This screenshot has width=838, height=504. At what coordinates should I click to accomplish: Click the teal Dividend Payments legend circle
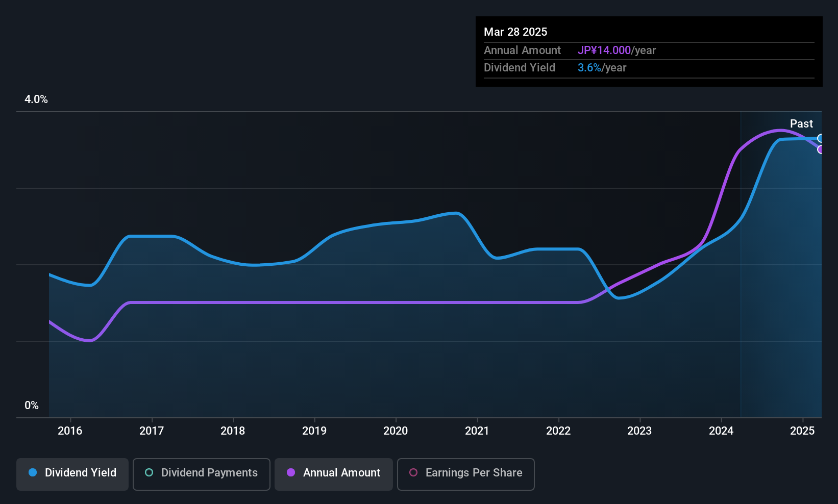[x=149, y=473]
